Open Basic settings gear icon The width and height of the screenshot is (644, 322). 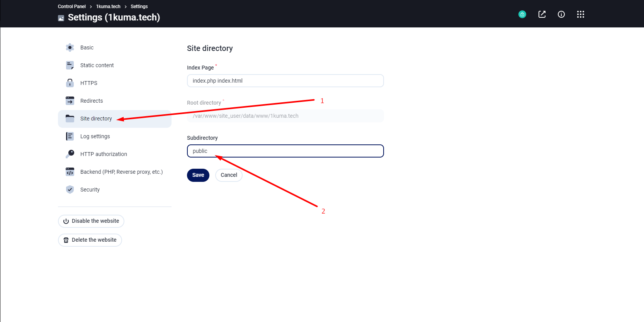coord(70,47)
